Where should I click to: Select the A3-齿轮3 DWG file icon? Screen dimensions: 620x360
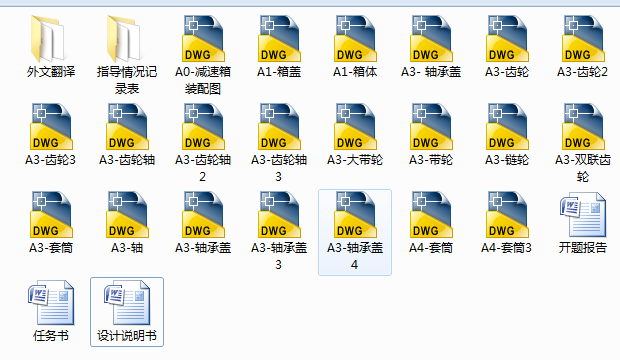51,127
